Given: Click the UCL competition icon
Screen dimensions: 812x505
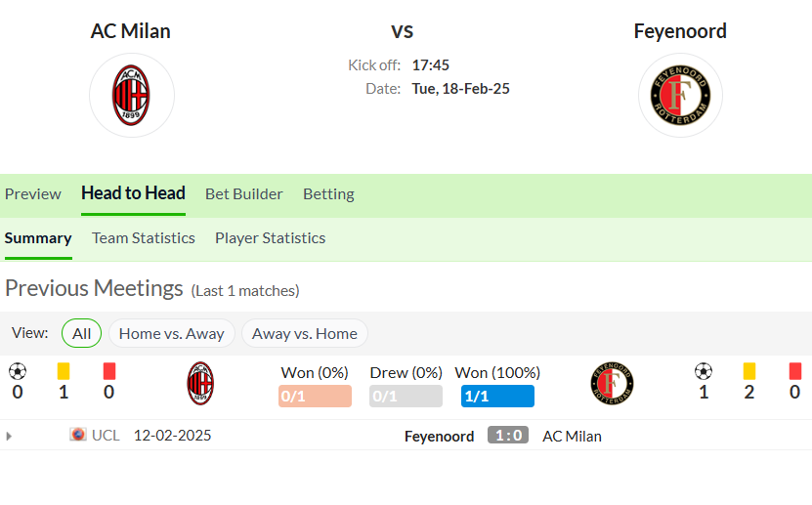Looking at the screenshot, I should click(77, 434).
